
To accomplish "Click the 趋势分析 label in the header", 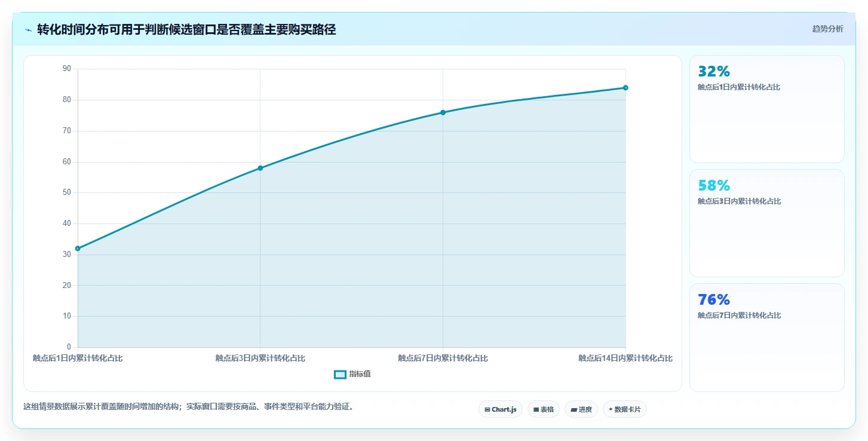I will point(827,29).
